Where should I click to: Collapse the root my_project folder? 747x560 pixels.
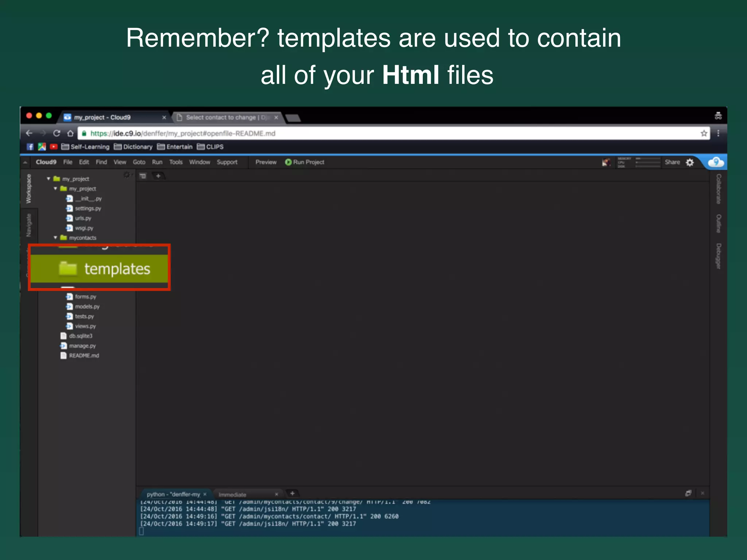tap(49, 179)
